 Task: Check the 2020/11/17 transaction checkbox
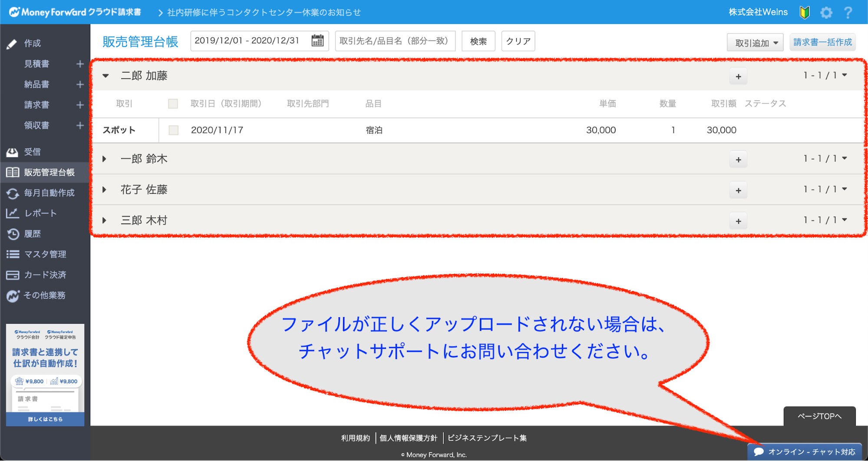(173, 130)
